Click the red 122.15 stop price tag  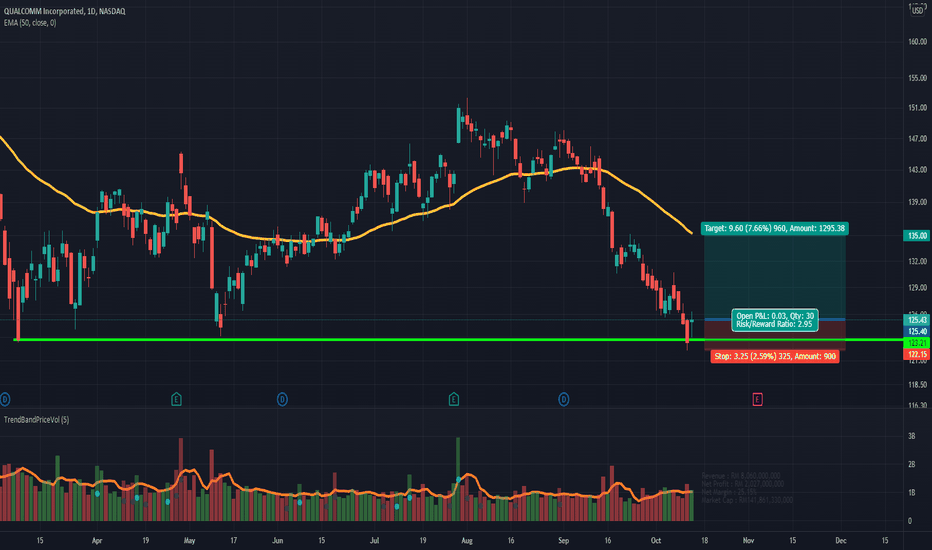[x=917, y=354]
